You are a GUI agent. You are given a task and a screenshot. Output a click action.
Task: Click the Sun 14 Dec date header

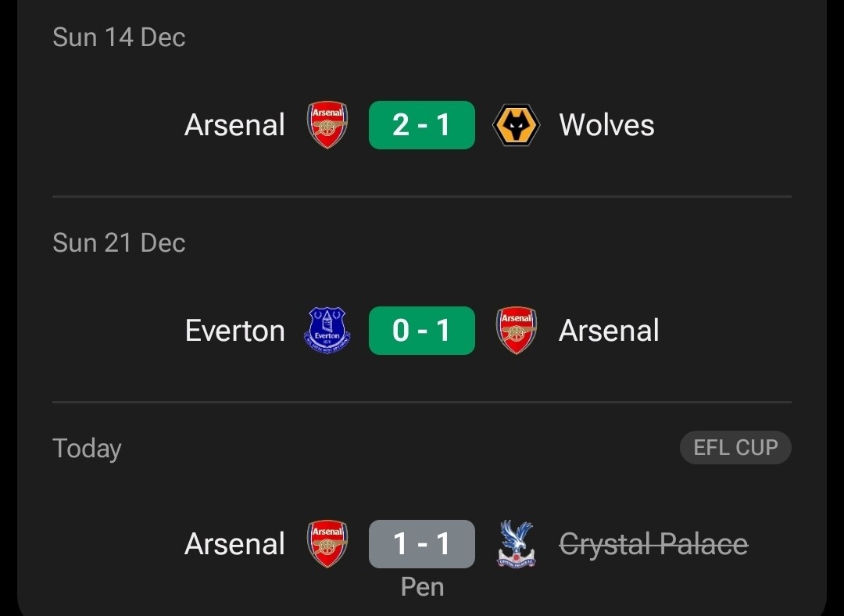coord(119,38)
